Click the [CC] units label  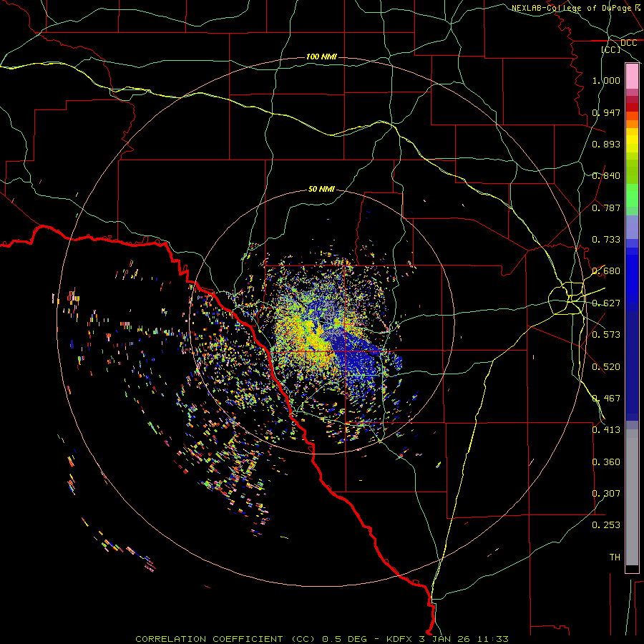[x=611, y=49]
